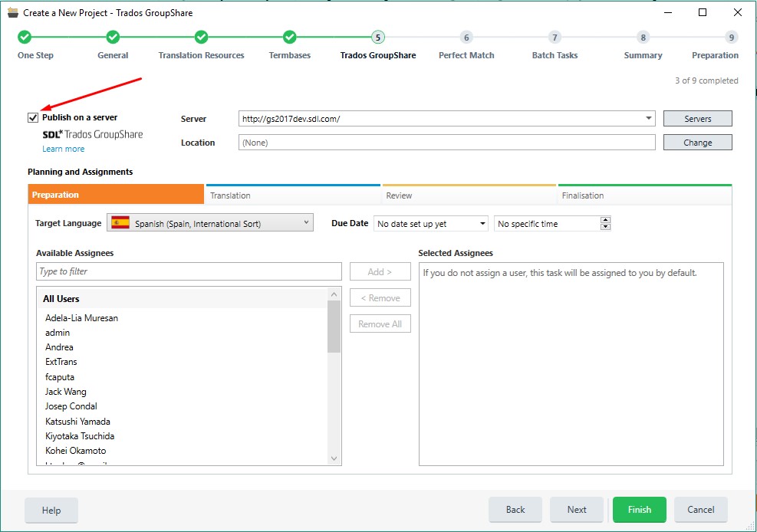Select user fcaputa in the list
The height and width of the screenshot is (532, 757).
click(60, 376)
